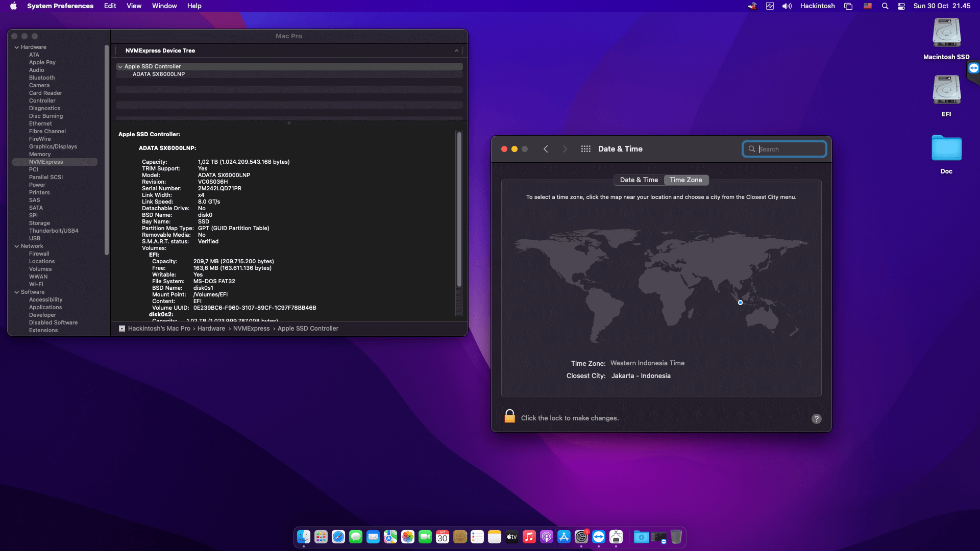Screen dimensions: 980x551
Task: Open the EFI volume on desktop
Action: (946, 91)
